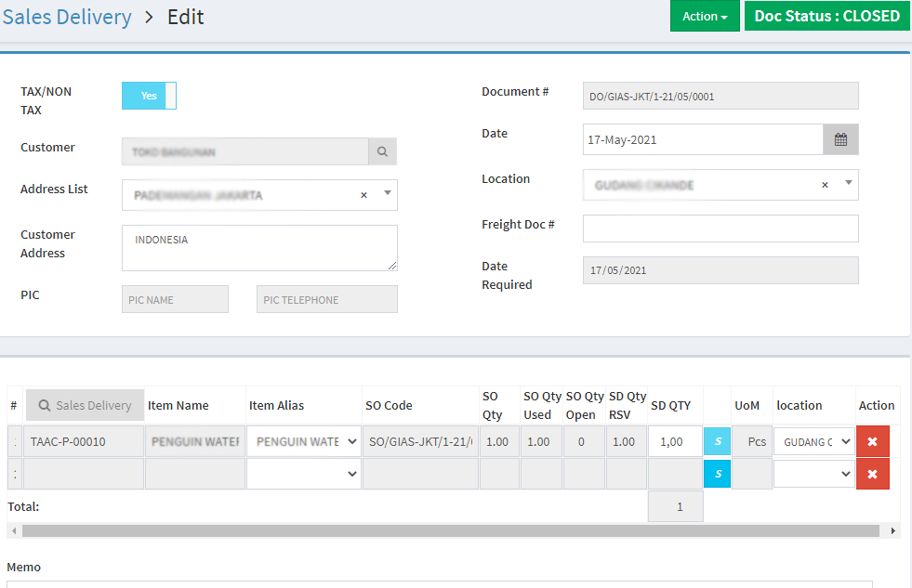Expand the Location dropdown arrow
912x588 pixels.
click(849, 182)
